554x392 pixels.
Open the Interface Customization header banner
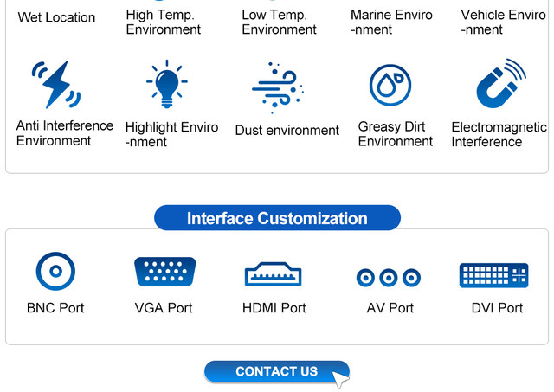[x=277, y=218]
